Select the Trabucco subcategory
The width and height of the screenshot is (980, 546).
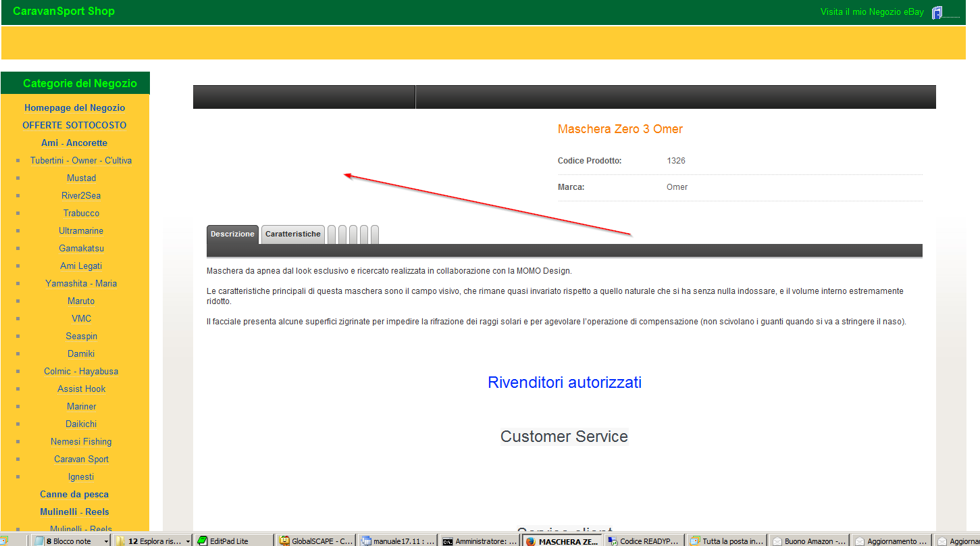tap(81, 213)
